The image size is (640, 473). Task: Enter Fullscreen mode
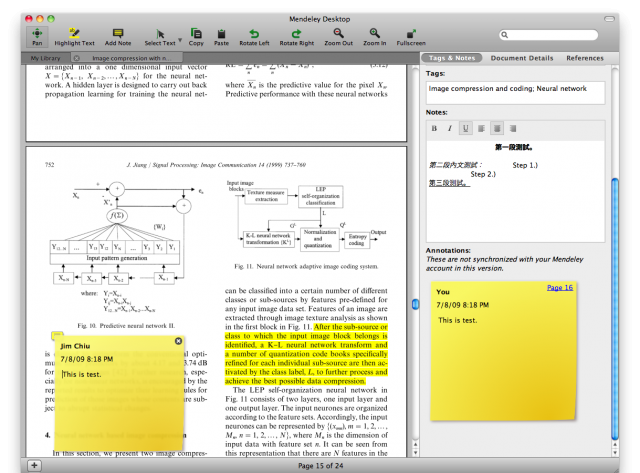[411, 37]
